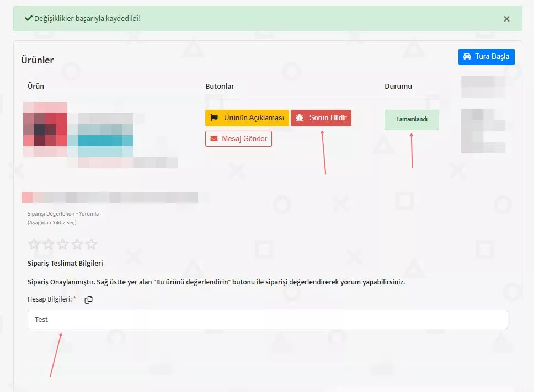Screen dimensions: 534x392
Task: Click the flag icon on Ürünün Açıklaması
Action: click(x=215, y=118)
